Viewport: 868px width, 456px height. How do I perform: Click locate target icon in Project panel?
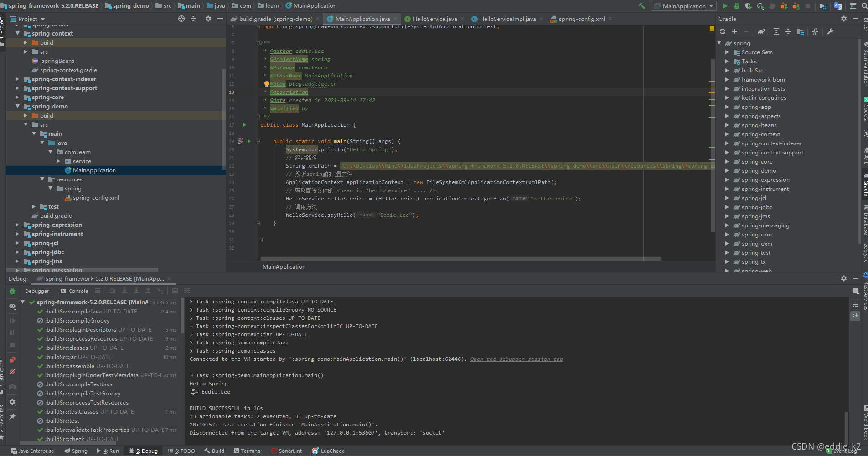coord(181,19)
